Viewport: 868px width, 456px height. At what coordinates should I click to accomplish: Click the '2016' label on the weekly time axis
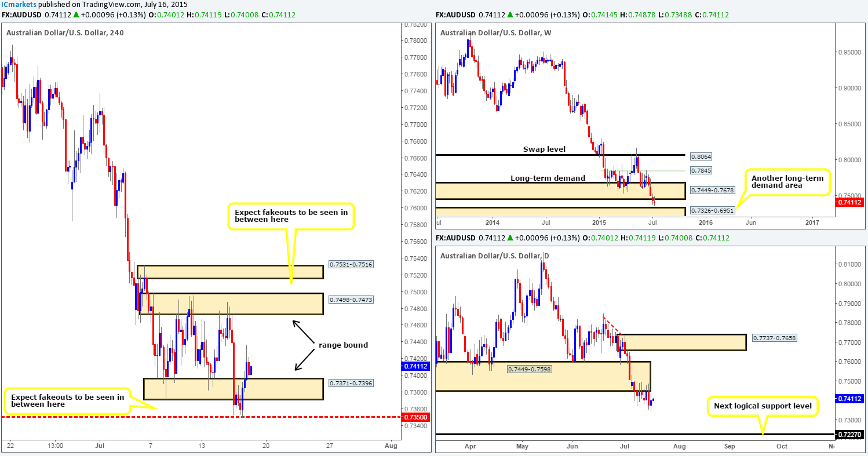click(x=705, y=222)
